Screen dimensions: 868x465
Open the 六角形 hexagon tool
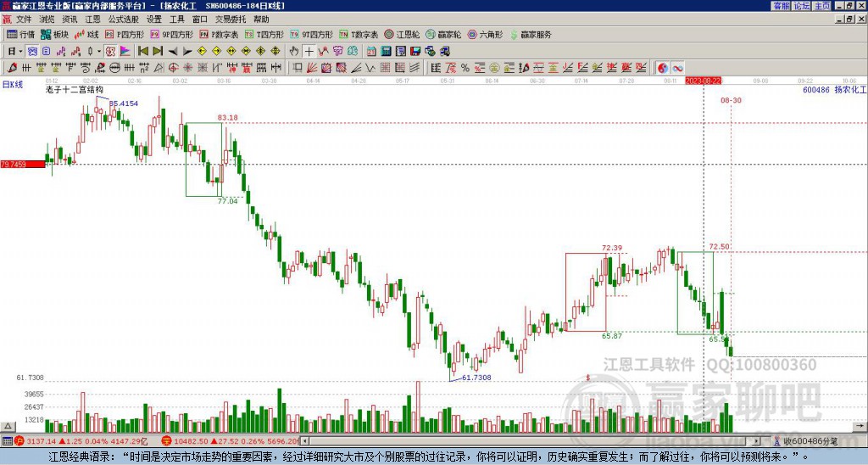tap(485, 34)
